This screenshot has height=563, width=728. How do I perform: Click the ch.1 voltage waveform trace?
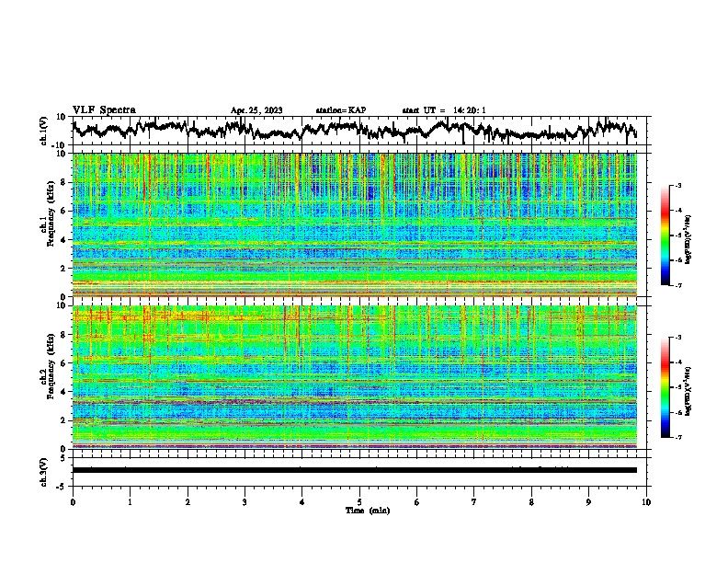354,131
